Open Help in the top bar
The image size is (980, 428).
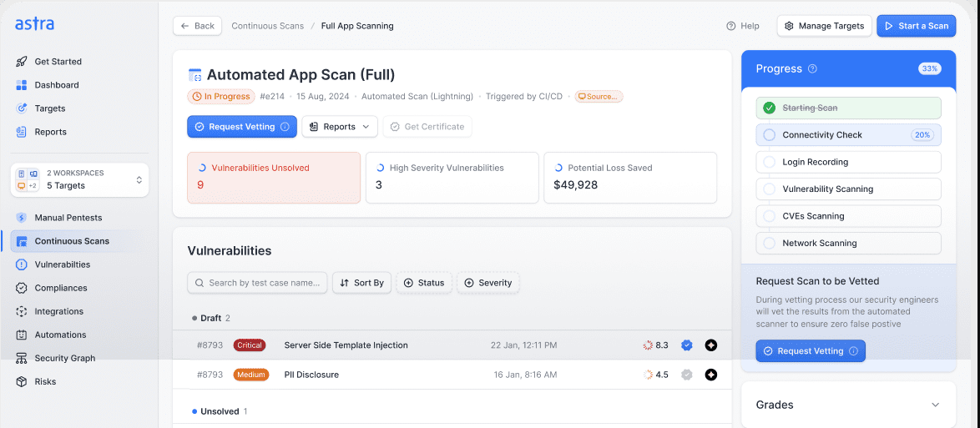(x=742, y=26)
